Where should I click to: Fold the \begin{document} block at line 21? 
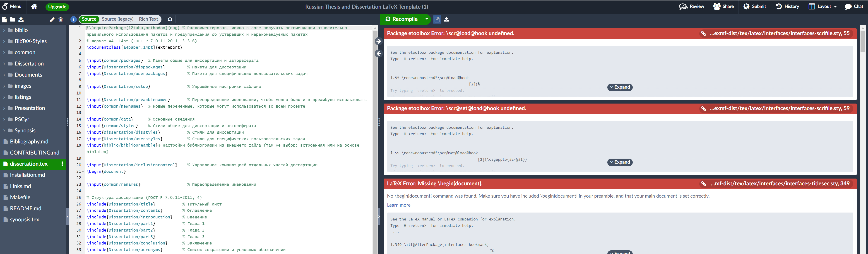[83, 172]
